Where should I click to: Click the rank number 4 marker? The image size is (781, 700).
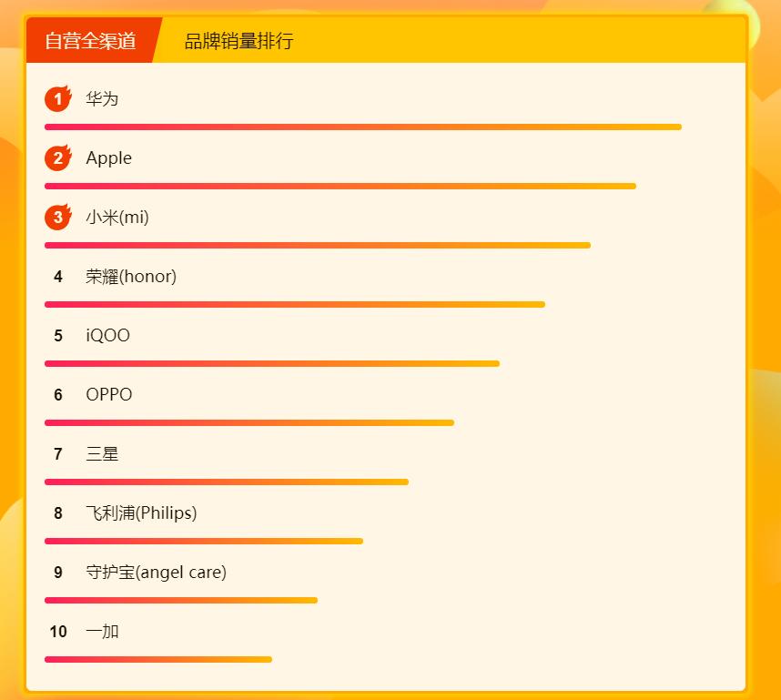point(57,277)
